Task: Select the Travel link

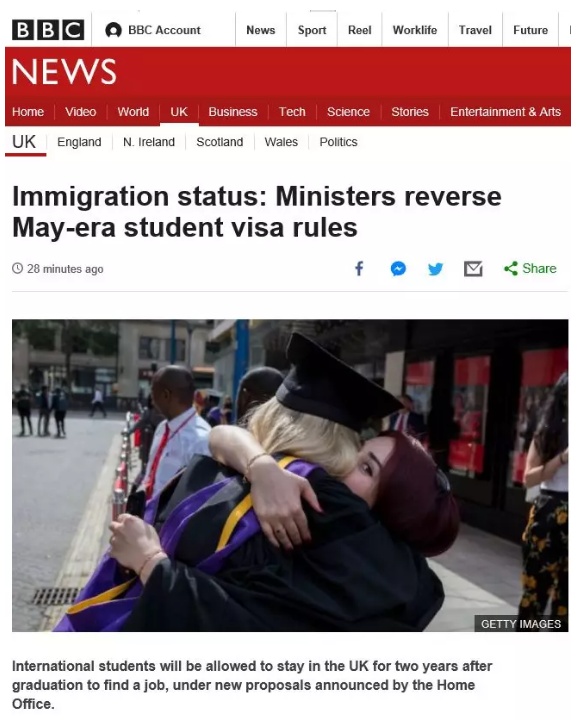Action: coord(475,30)
